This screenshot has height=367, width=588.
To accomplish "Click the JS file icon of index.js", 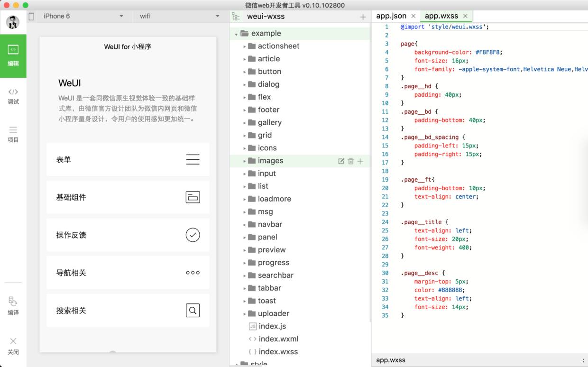I will coord(253,326).
